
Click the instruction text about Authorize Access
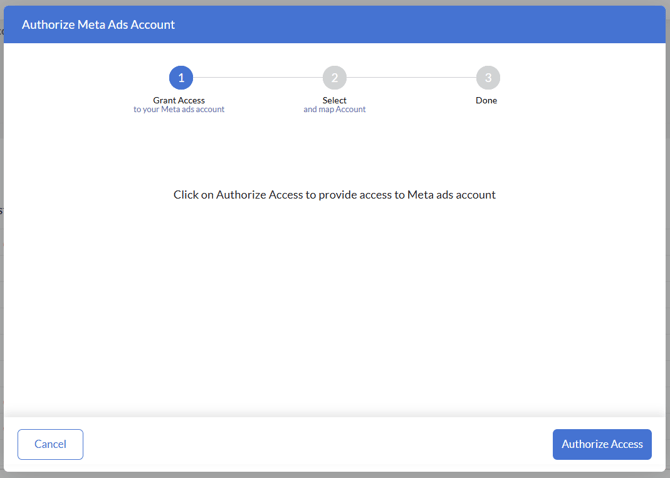pos(335,195)
